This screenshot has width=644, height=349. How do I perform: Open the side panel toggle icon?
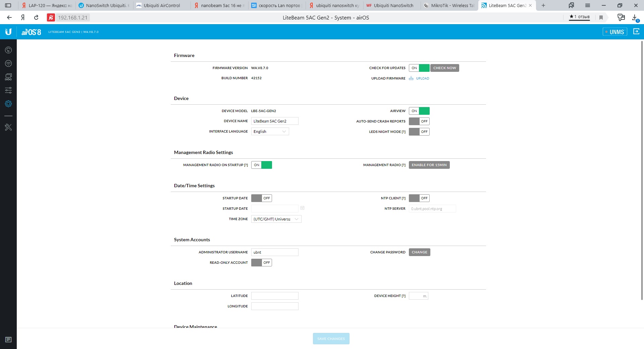(x=8, y=5)
